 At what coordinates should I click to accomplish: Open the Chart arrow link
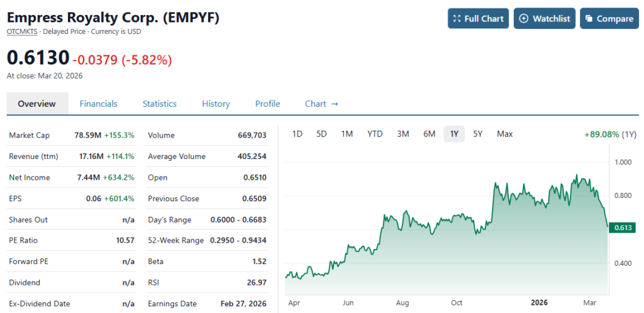coord(321,104)
